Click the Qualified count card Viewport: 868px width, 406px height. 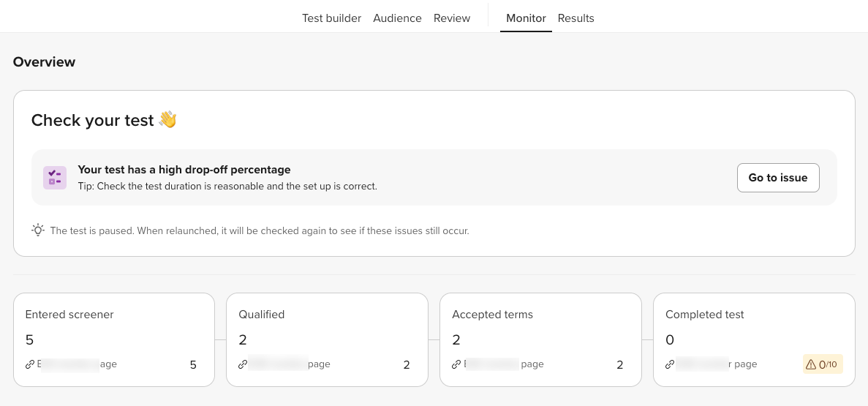[x=327, y=339]
